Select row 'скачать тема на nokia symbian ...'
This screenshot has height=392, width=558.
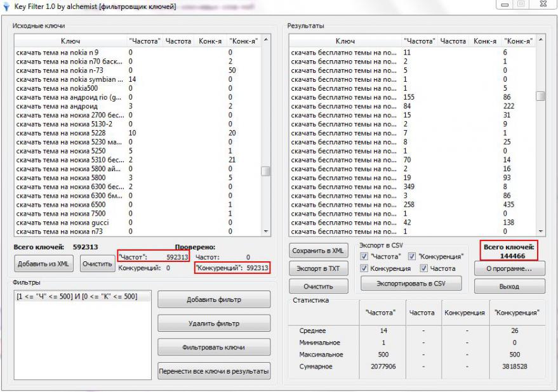point(138,79)
